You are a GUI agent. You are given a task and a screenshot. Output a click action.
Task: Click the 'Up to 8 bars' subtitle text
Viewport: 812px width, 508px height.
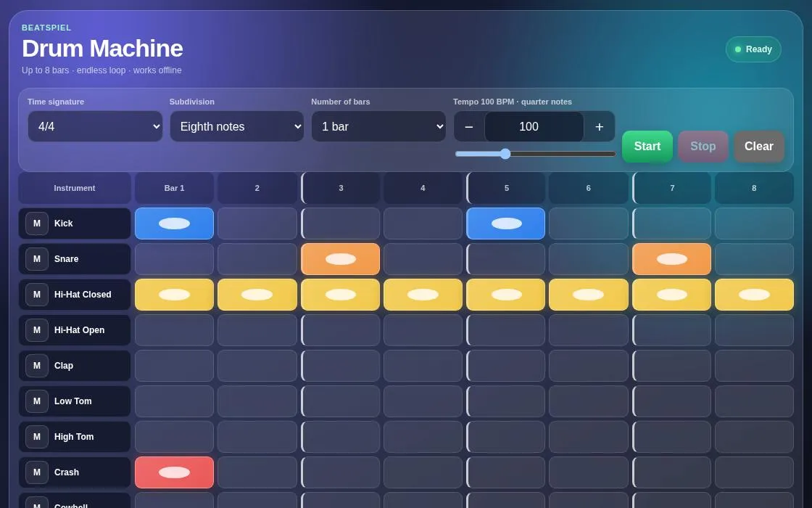click(x=101, y=70)
